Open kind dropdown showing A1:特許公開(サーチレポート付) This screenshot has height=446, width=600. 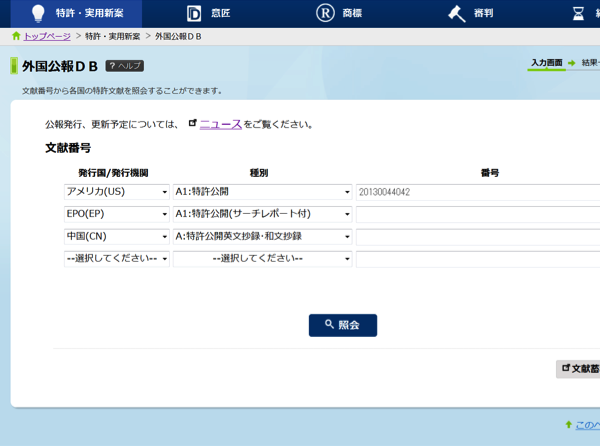pyautogui.click(x=262, y=214)
